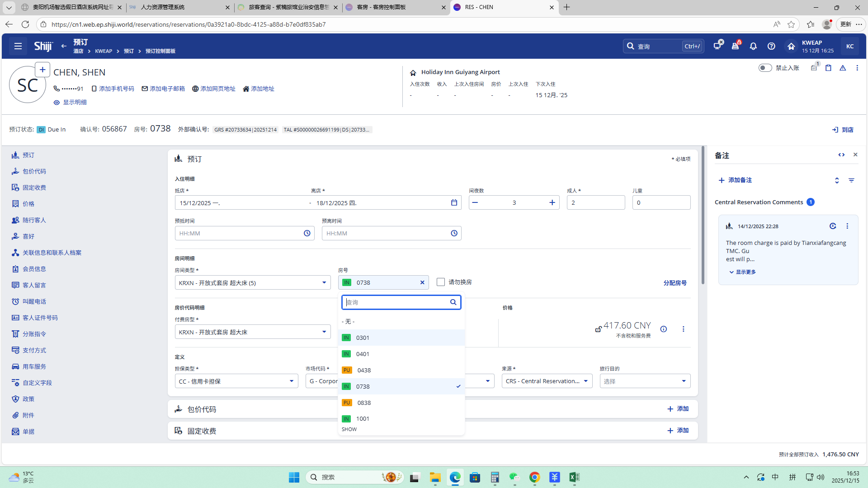Viewport: 868px width, 488px height.
Task: Toggle the 禁止入账 switch
Action: coord(765,68)
